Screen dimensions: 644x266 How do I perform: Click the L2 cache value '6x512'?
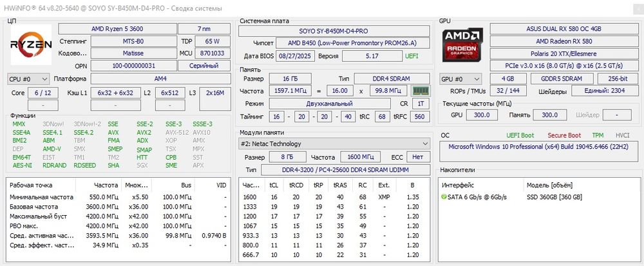(170, 93)
